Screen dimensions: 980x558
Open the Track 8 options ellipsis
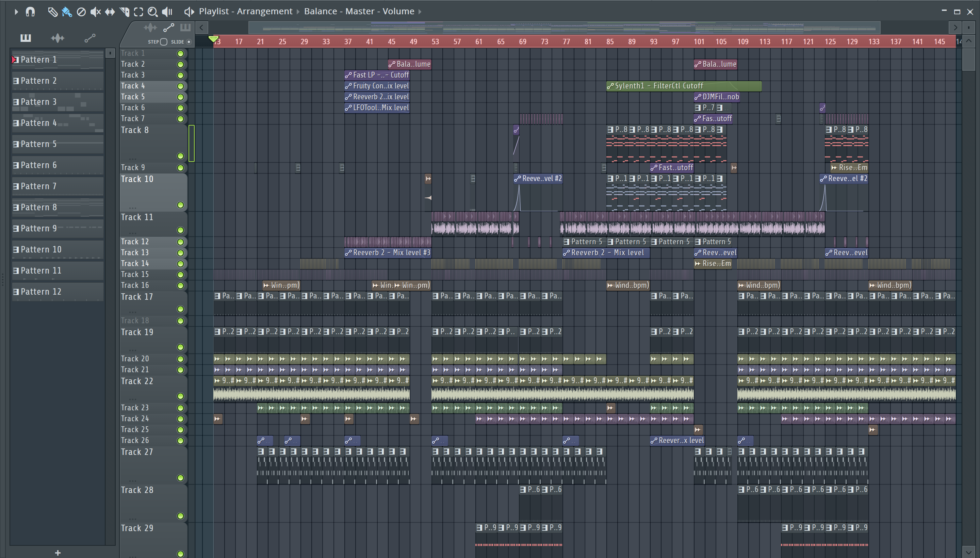pos(133,159)
